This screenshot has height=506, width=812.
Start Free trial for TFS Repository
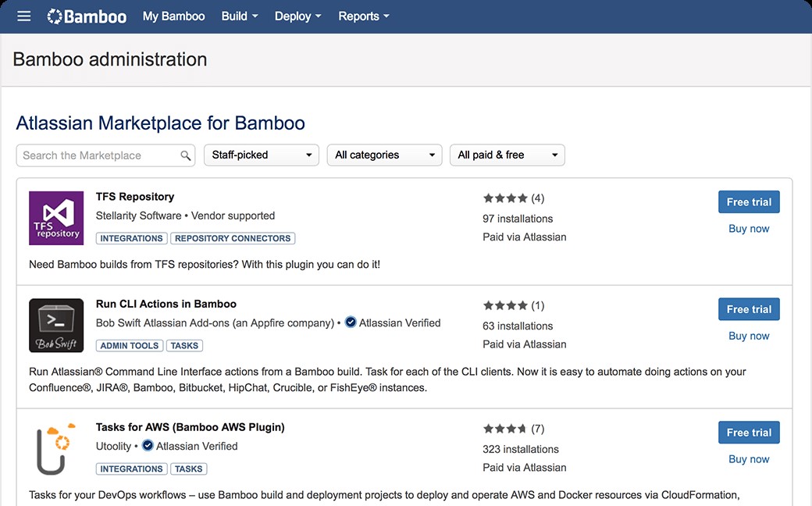tap(749, 202)
